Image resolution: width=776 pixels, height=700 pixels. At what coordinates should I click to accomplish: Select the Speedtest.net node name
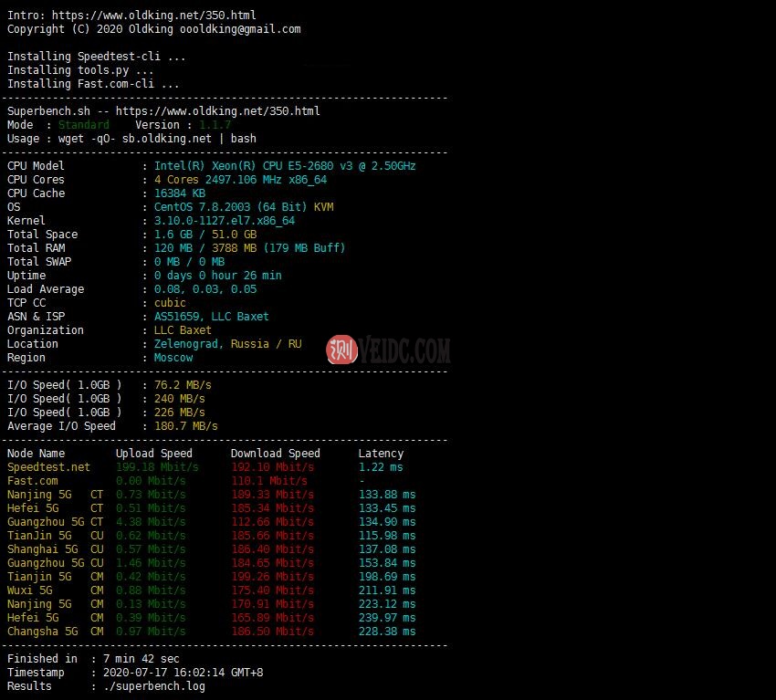point(49,467)
